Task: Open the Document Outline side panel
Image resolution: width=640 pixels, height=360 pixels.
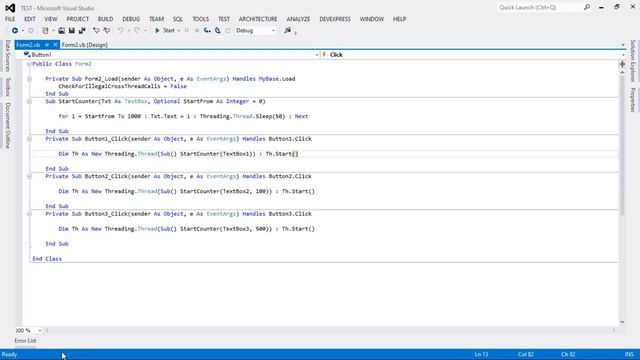Action: 7,125
